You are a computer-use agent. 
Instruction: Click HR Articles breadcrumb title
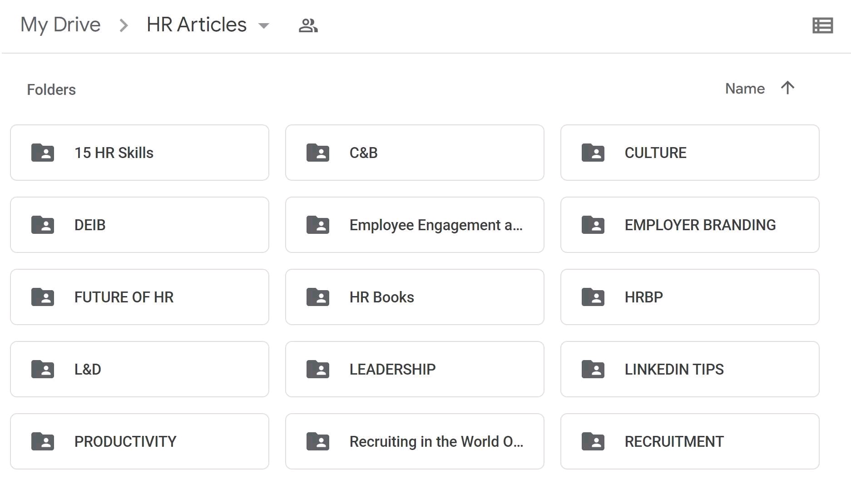[197, 25]
